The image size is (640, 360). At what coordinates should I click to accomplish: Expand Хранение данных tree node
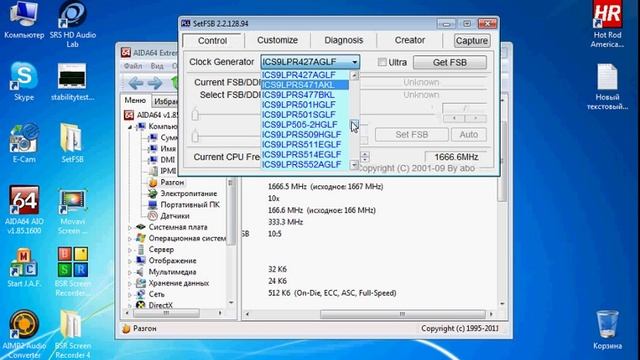130,283
